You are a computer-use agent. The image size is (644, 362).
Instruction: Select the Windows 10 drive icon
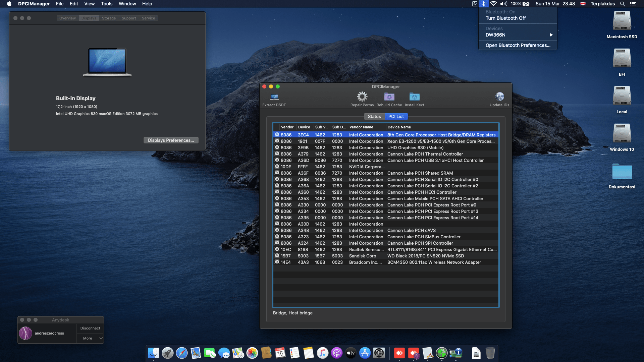point(622,134)
